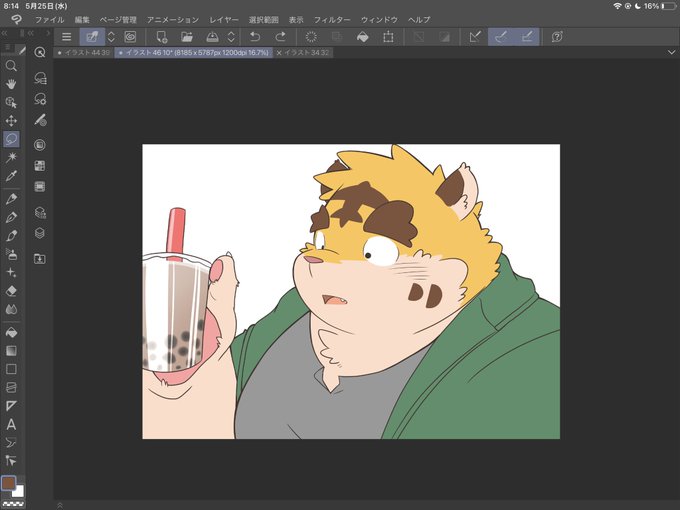Select the Fill bucket tool
680x510 pixels.
(x=11, y=332)
